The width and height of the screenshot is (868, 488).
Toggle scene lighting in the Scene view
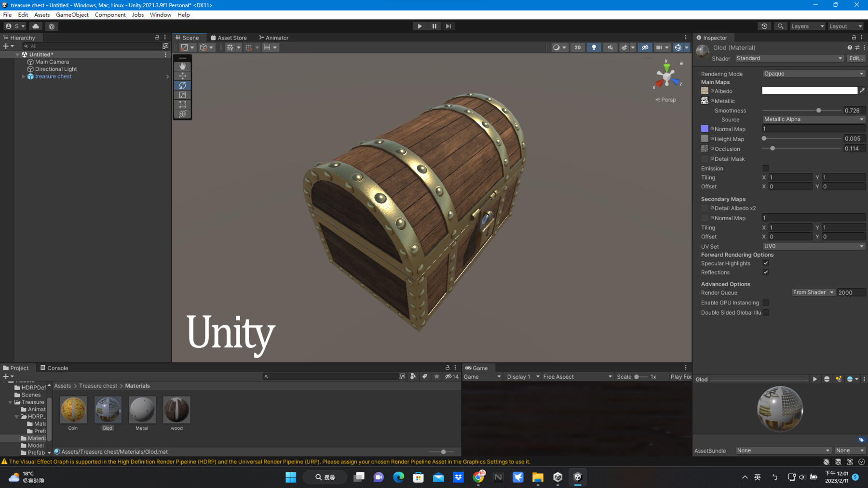point(594,47)
